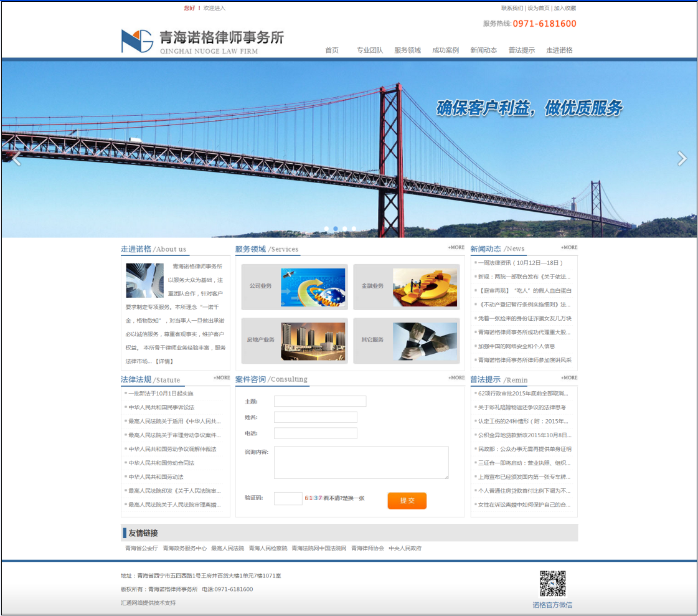Viewport: 698px width, 616px height.
Task: Open statute 中华人民共和国劳动法
Action: (x=156, y=476)
